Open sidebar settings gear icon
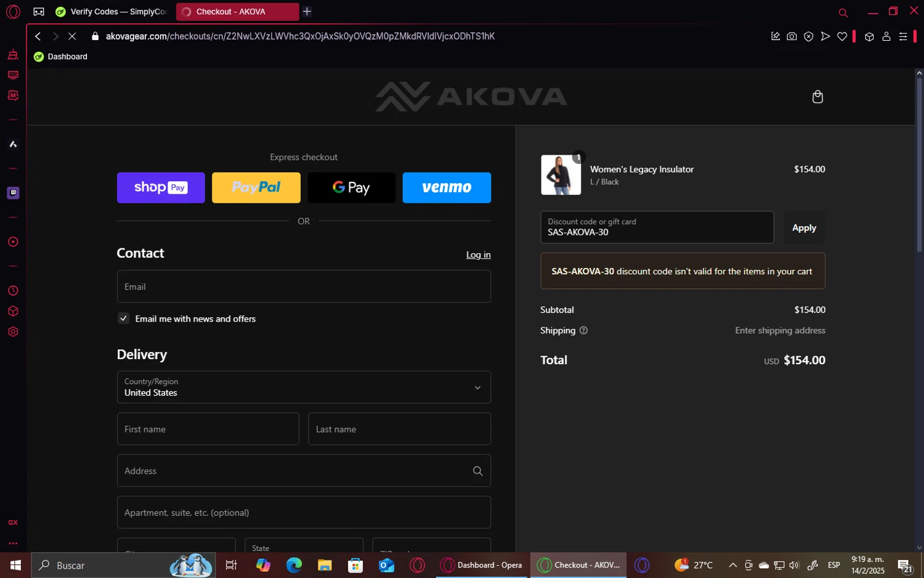This screenshot has width=924, height=578. click(x=13, y=332)
